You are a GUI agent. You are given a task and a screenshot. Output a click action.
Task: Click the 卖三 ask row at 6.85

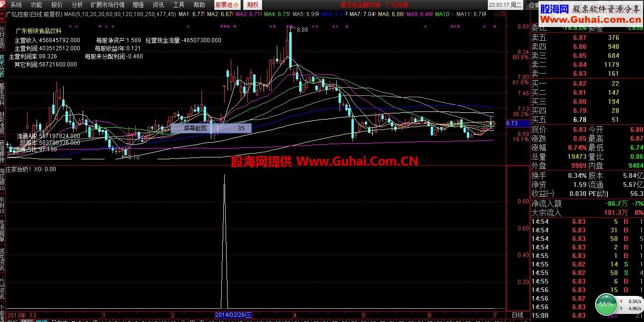point(587,55)
